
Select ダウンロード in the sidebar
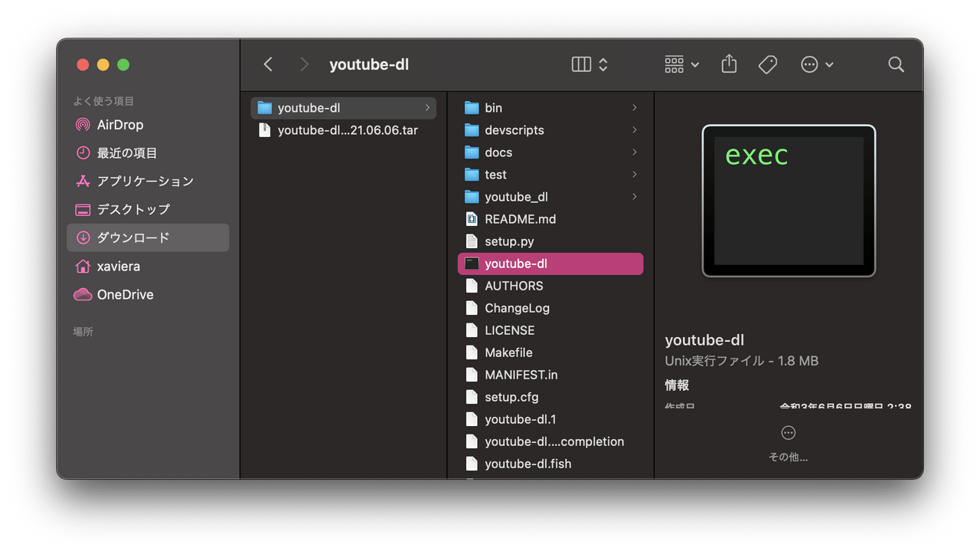point(148,238)
